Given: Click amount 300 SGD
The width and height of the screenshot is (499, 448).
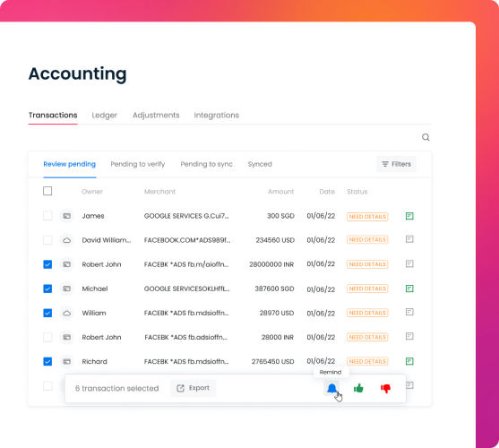Looking at the screenshot, I should click(280, 216).
